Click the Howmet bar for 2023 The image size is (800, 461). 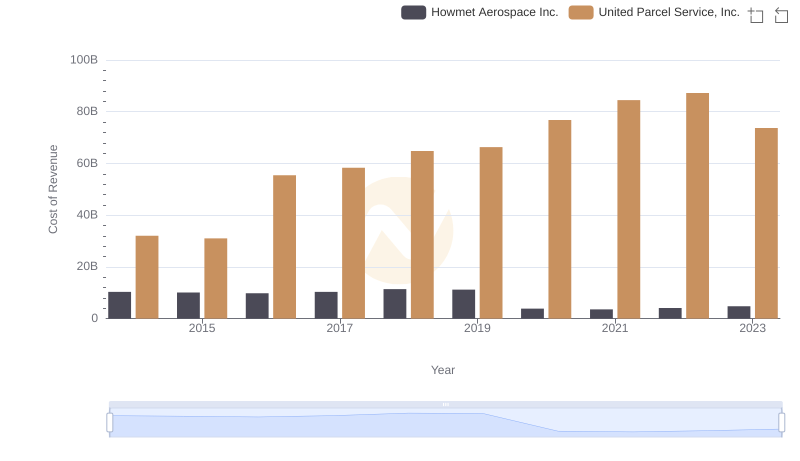[x=739, y=313]
